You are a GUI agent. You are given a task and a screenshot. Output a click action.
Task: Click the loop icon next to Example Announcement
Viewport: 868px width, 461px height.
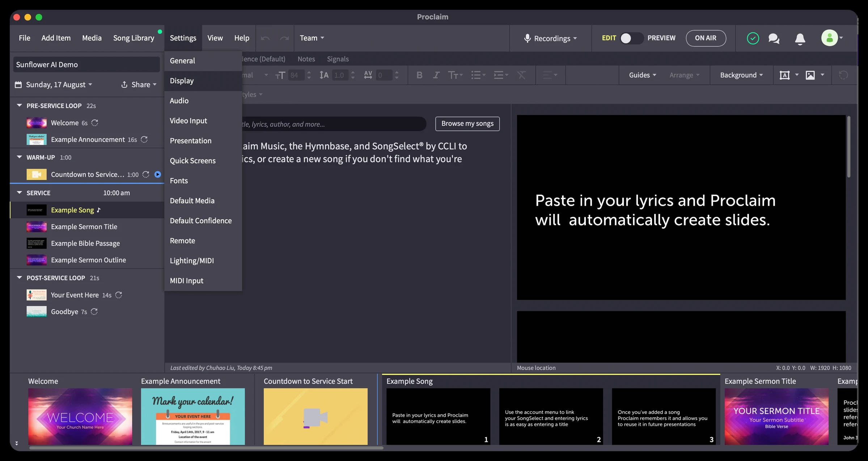pos(144,139)
